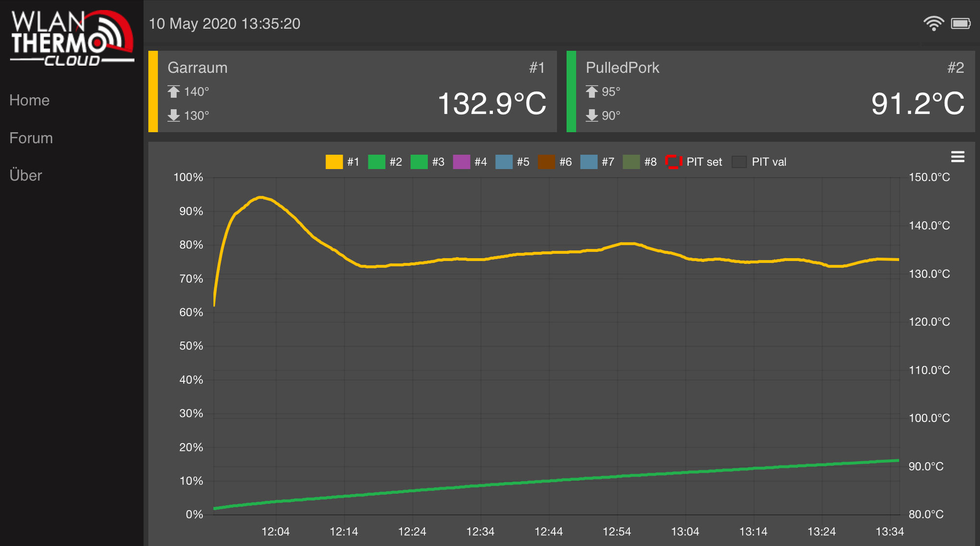Click the 150.0°C axis label
980x546 pixels.
[x=930, y=177]
